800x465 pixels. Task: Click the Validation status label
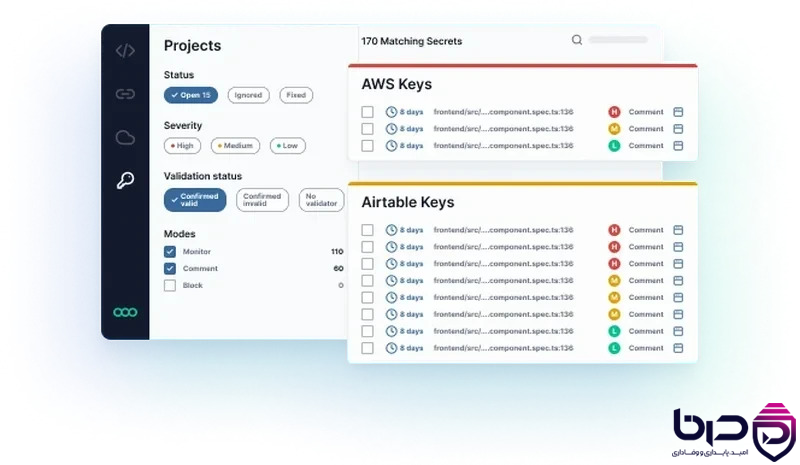(x=203, y=176)
